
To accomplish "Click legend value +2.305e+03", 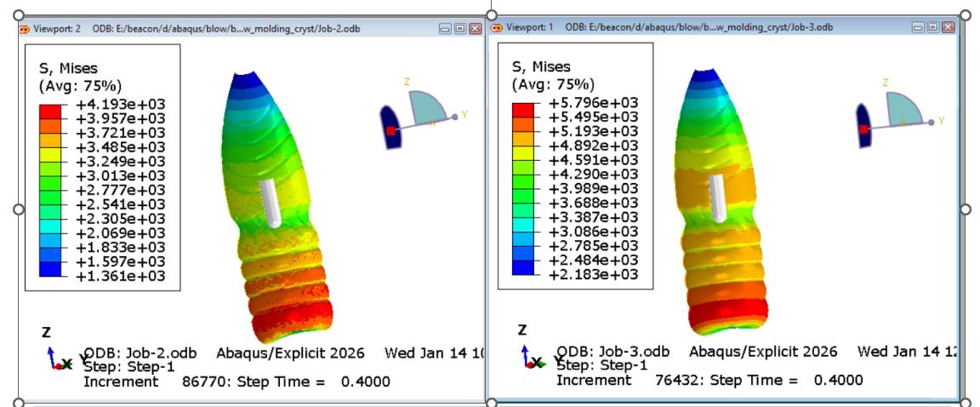I will click(x=121, y=219).
